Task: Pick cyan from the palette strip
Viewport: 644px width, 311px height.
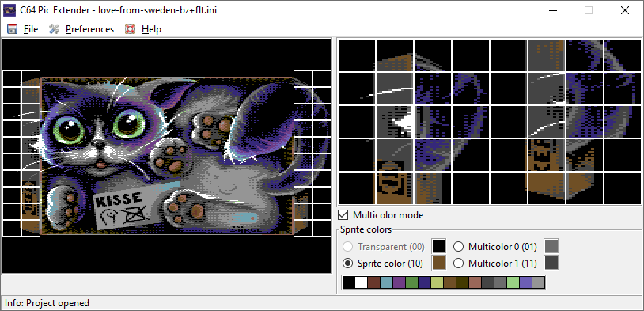Action: [387, 283]
